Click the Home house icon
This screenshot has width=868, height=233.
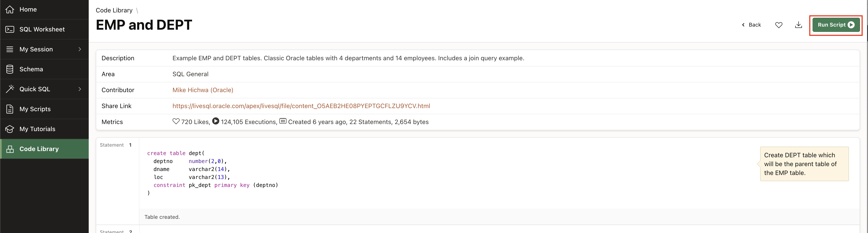[x=10, y=10]
